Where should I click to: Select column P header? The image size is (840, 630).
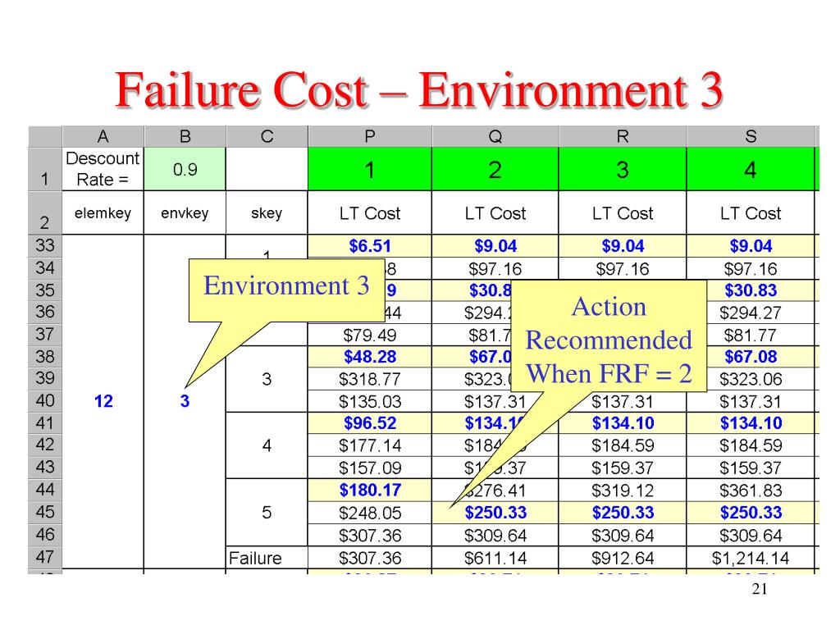[x=370, y=137]
